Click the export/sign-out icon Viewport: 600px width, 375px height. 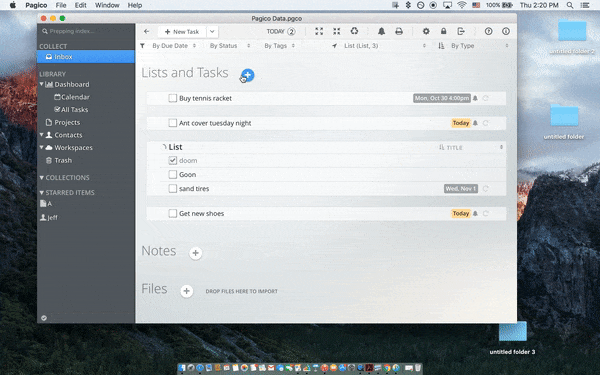coord(461,31)
